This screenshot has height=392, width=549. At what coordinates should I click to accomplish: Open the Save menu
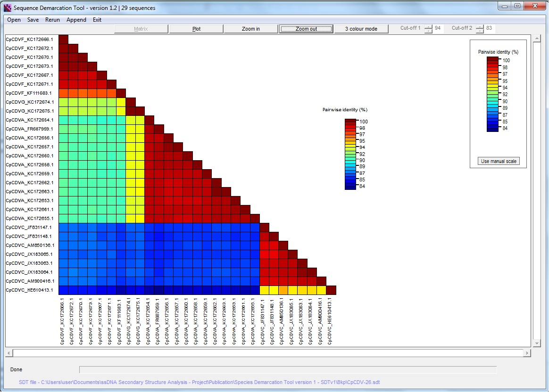point(33,20)
